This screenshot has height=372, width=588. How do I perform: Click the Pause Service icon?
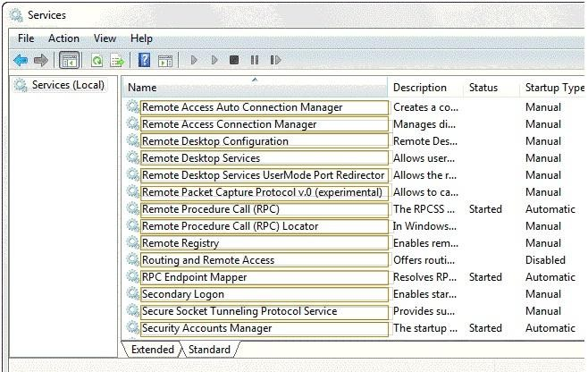[255, 60]
